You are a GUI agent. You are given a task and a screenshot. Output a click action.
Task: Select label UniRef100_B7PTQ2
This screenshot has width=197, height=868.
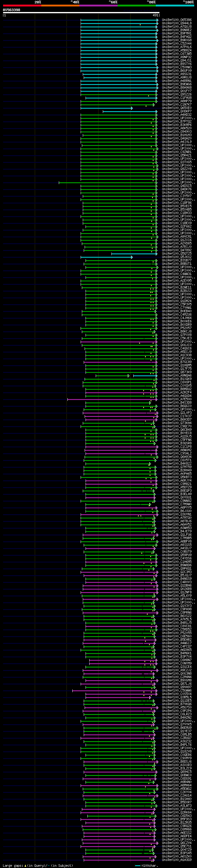(x=177, y=121)
